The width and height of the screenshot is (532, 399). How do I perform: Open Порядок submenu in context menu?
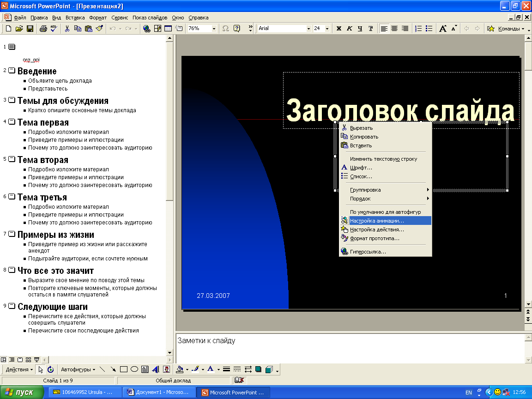tap(386, 199)
